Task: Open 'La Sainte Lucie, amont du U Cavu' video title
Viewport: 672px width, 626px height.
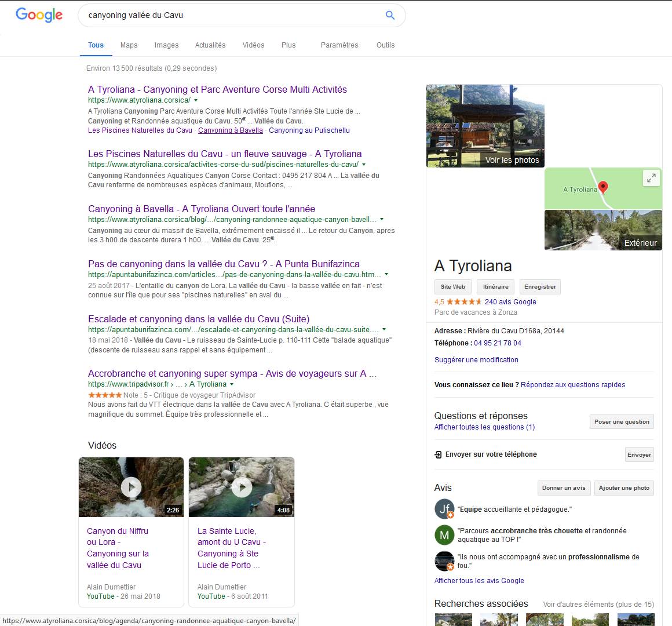Action: click(x=232, y=548)
